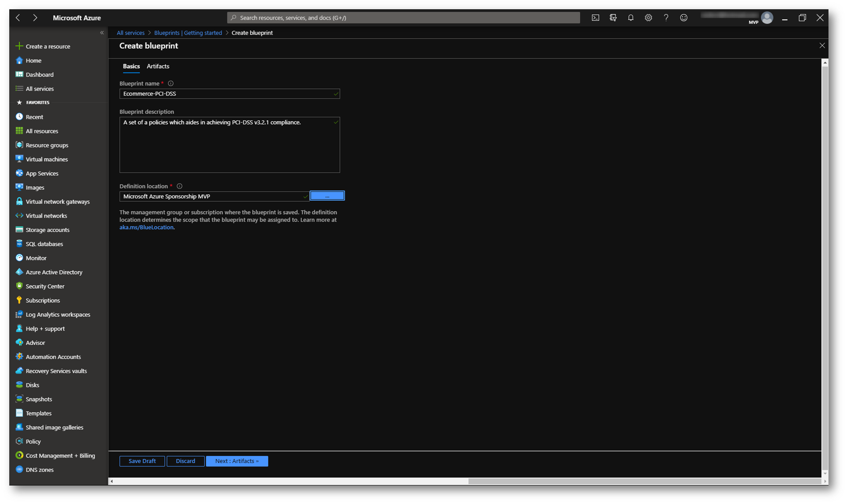Open the account avatar menu
The height and width of the screenshot is (504, 847).
(x=767, y=18)
